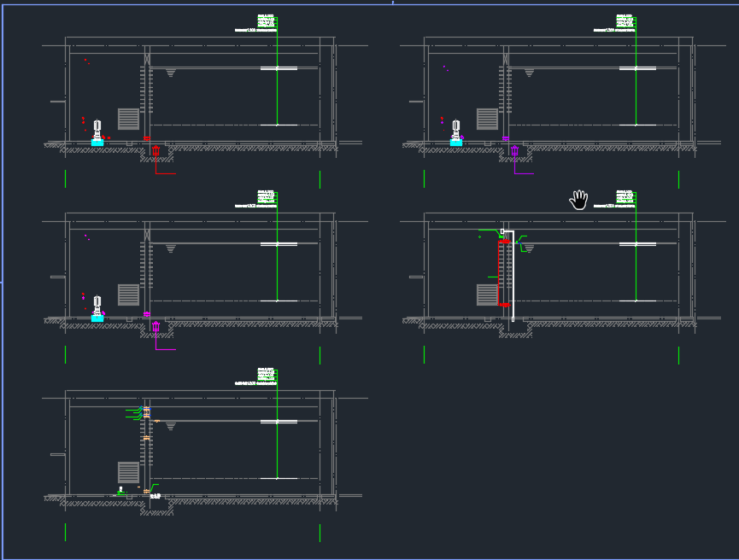Image resolution: width=739 pixels, height=560 pixels.
Task: Select white pump unit in top-left section
Action: pos(97,130)
